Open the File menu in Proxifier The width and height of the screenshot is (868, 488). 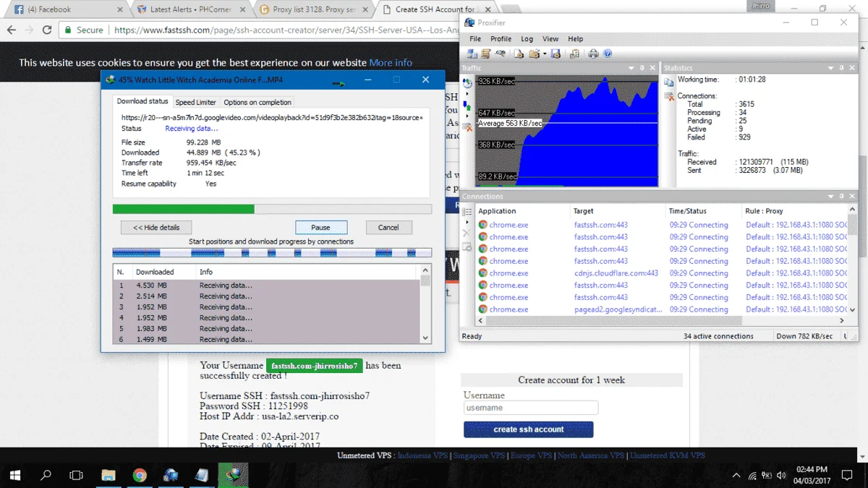(x=475, y=39)
